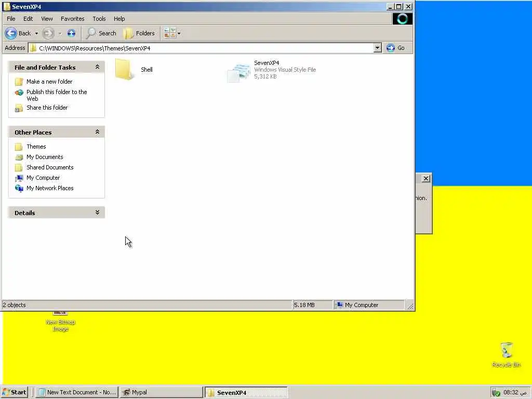Click 2 objects status bar text

point(14,305)
